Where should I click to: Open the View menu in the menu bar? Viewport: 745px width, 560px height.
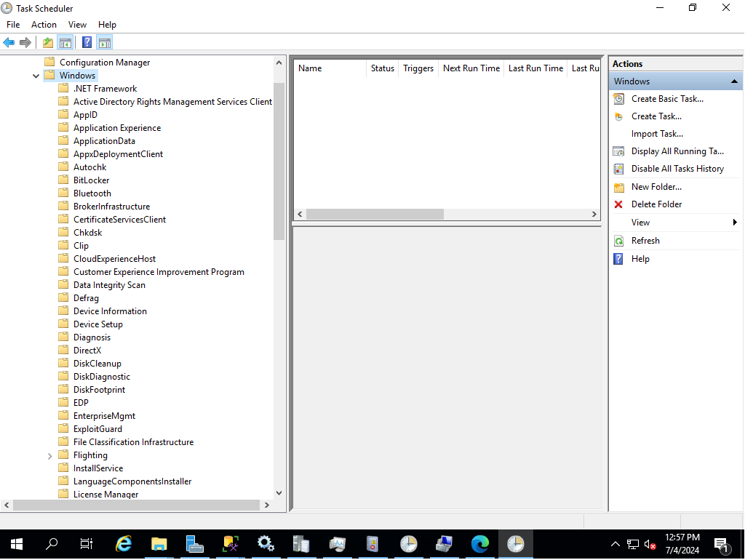[x=77, y=25]
